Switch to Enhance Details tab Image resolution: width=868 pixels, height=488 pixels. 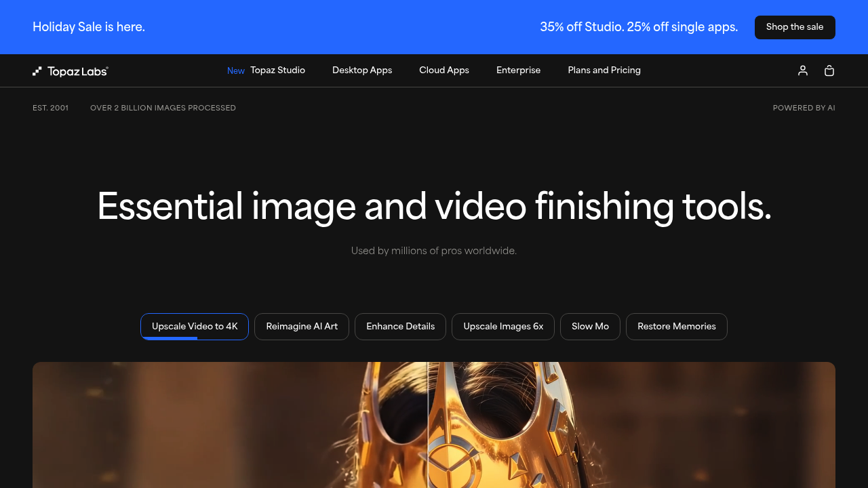tap(400, 326)
